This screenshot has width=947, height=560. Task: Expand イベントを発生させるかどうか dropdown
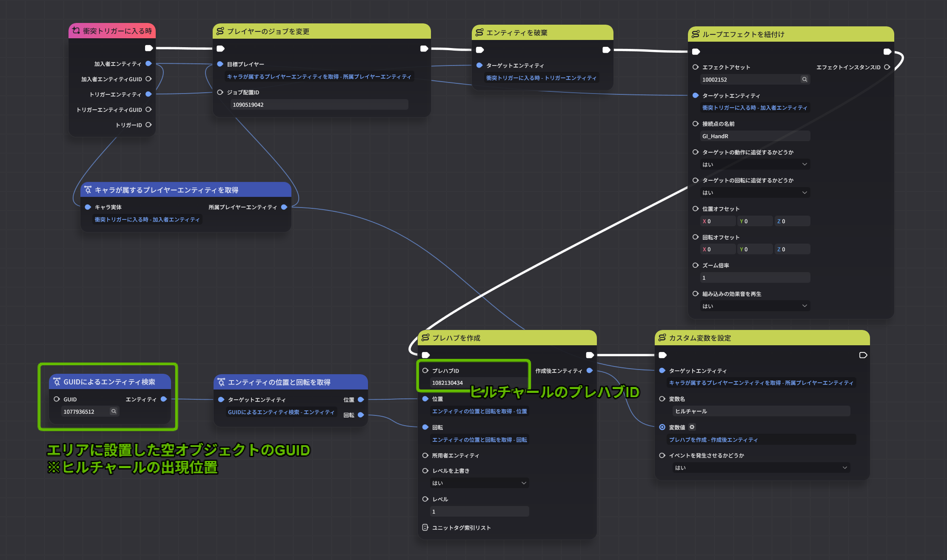pos(761,468)
